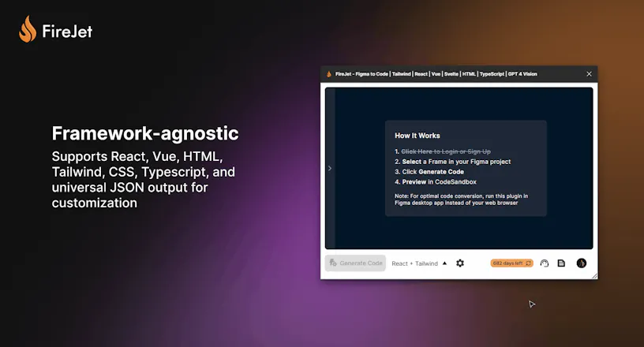
Task: Click the Framework-agnostic heading
Action: pos(145,133)
